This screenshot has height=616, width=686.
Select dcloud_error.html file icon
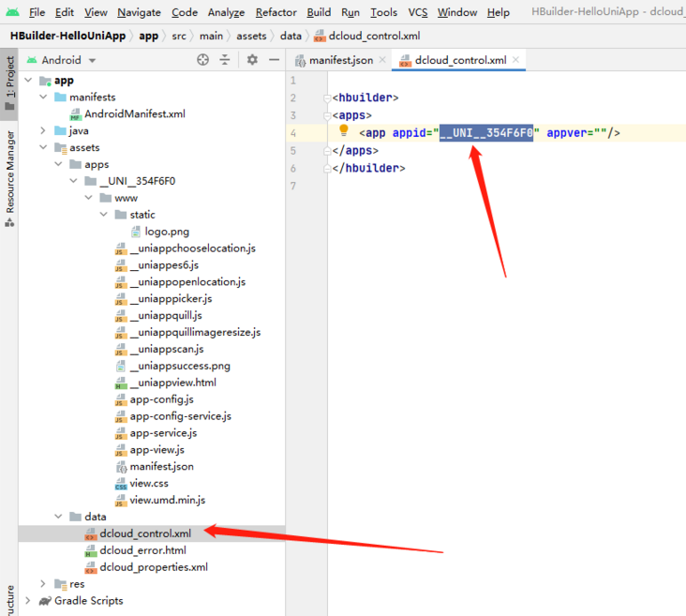click(91, 550)
